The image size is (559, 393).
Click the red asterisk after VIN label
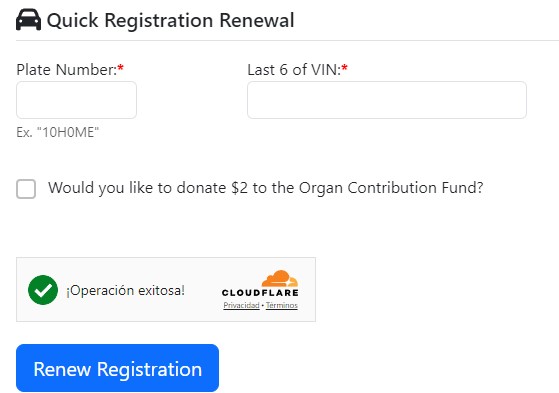point(344,67)
